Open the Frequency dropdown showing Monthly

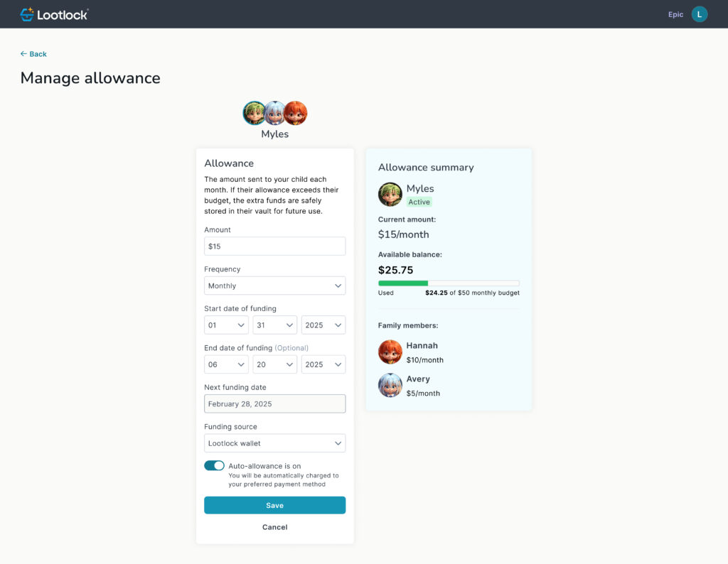pyautogui.click(x=274, y=286)
